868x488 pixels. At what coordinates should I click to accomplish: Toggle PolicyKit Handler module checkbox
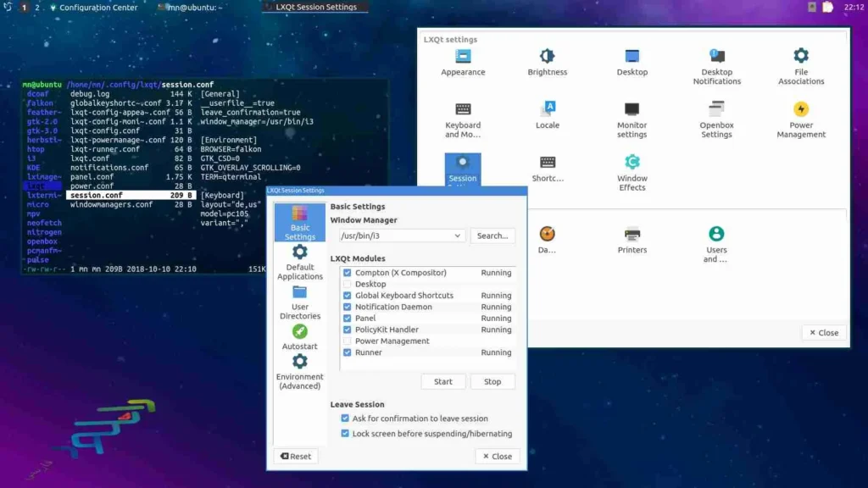(347, 330)
